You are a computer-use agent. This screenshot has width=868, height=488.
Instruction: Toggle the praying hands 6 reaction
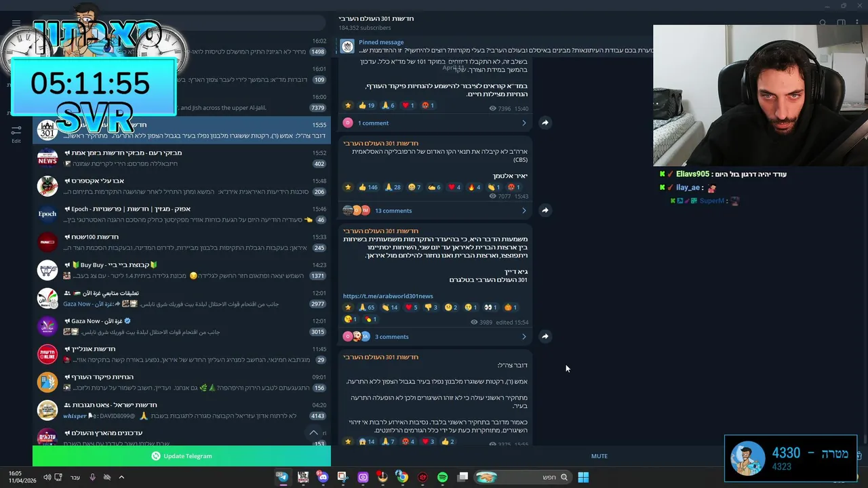coord(388,105)
